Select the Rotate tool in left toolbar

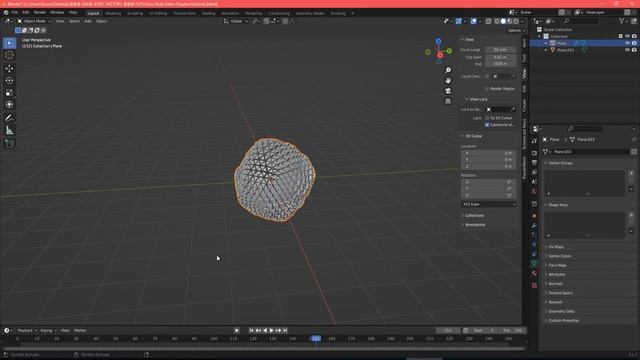9,80
